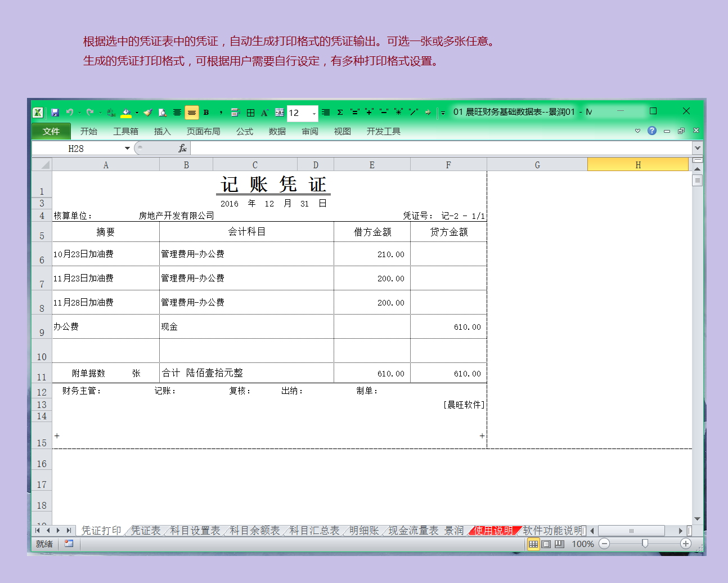Open the 页面布局 ribbon tab

(203, 131)
